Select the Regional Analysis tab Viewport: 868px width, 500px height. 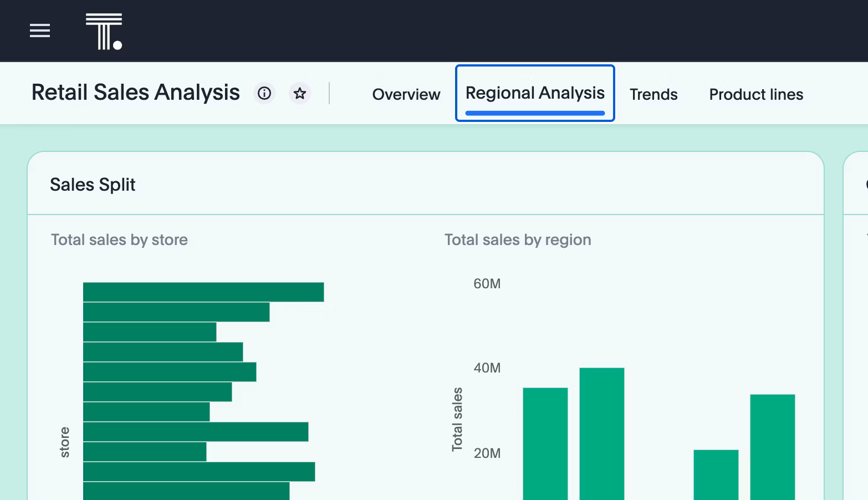(x=534, y=93)
